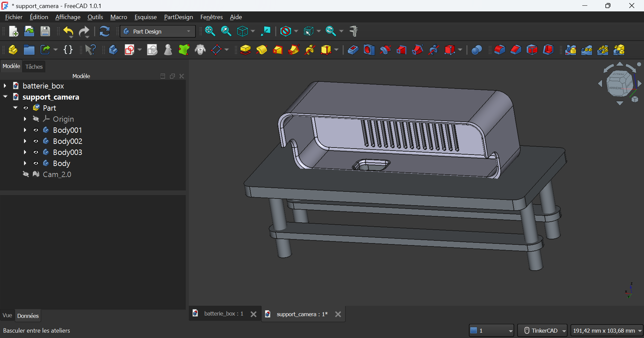644x338 pixels.
Task: Hide Body001 using its eye icon
Action: coord(36,130)
